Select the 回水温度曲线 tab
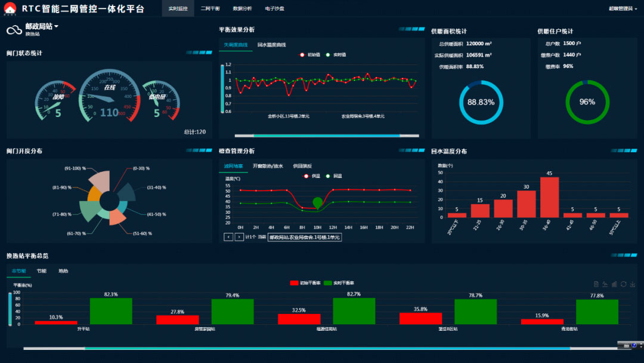This screenshot has height=363, width=644. tap(272, 45)
